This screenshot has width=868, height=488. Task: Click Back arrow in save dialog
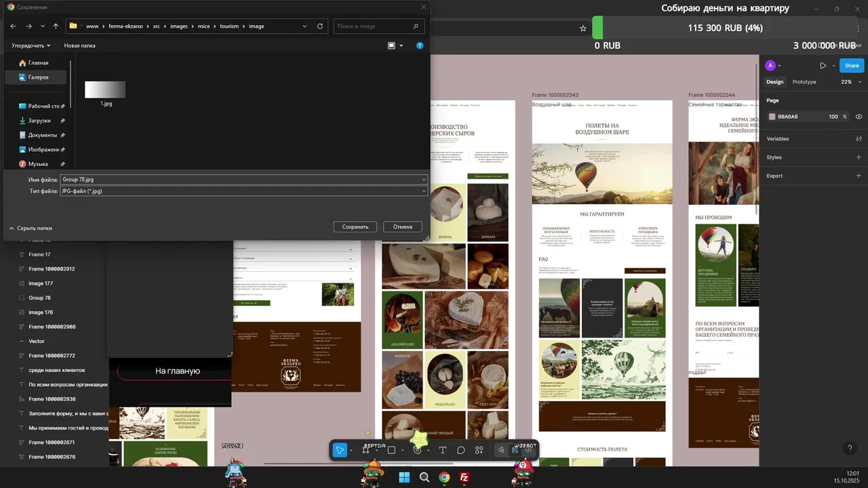[x=14, y=26]
